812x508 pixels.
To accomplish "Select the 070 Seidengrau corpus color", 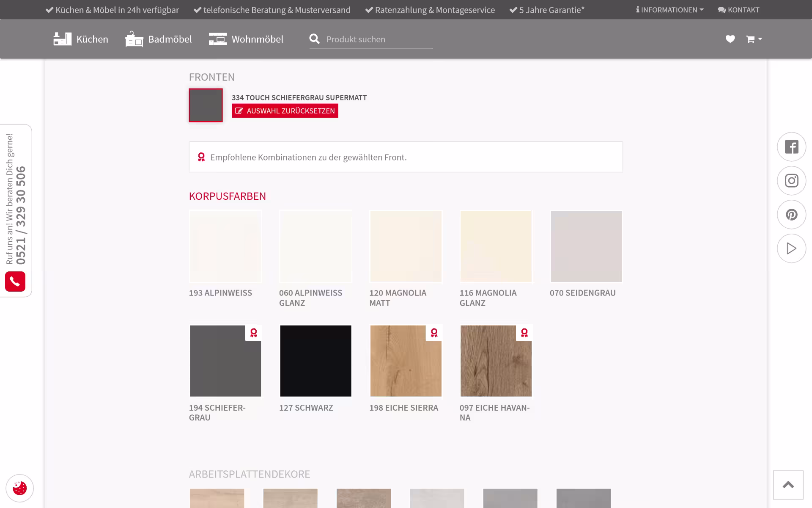I will pos(586,246).
